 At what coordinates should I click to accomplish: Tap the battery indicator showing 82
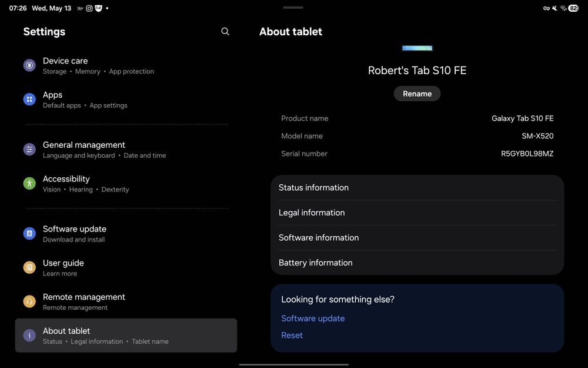(x=573, y=8)
